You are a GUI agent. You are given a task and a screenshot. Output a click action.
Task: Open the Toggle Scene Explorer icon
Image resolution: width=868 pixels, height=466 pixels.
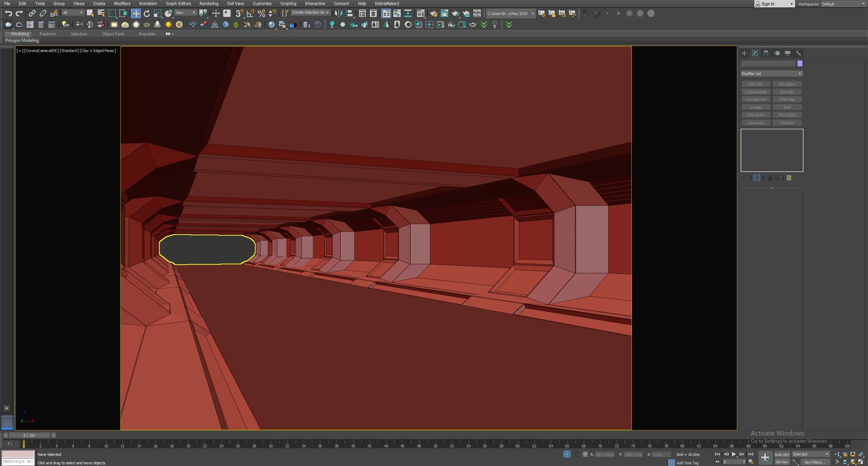point(362,13)
